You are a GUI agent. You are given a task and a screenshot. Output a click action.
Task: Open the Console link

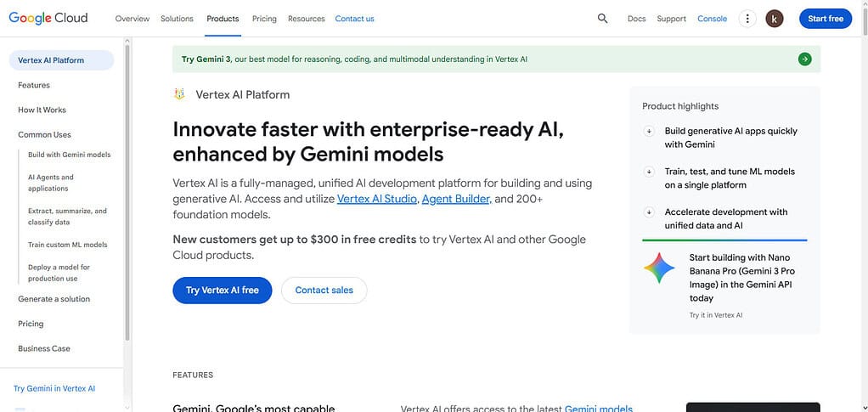[712, 19]
